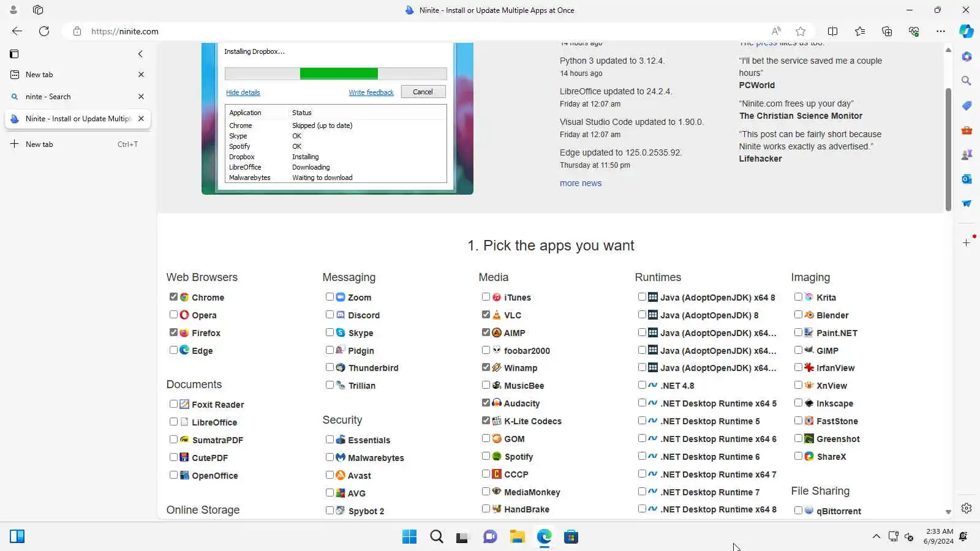Click the 'Write feedback' link
Image resolution: width=980 pixels, height=551 pixels.
[x=371, y=92]
